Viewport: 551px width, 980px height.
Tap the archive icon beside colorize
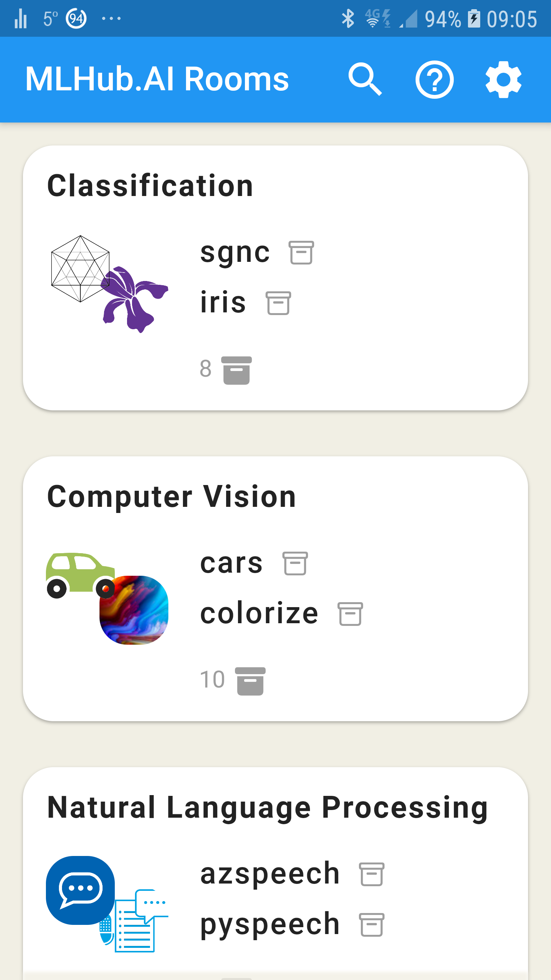coord(350,614)
